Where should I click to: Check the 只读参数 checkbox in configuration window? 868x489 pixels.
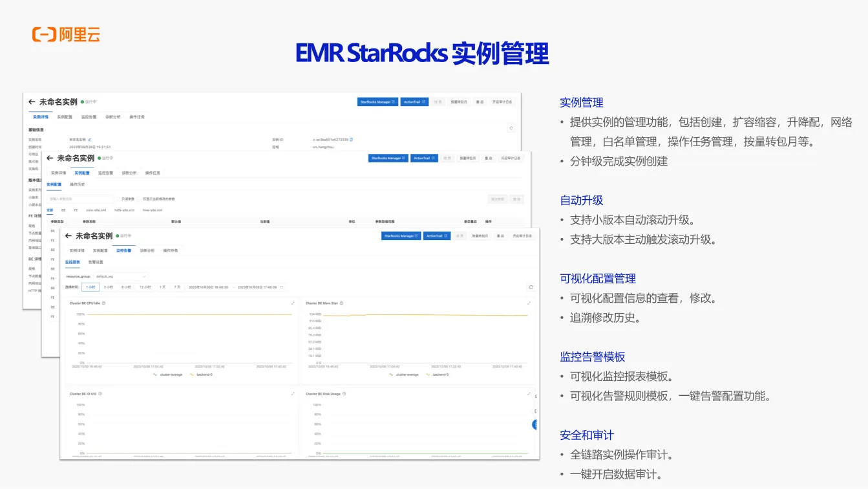pyautogui.click(x=118, y=199)
